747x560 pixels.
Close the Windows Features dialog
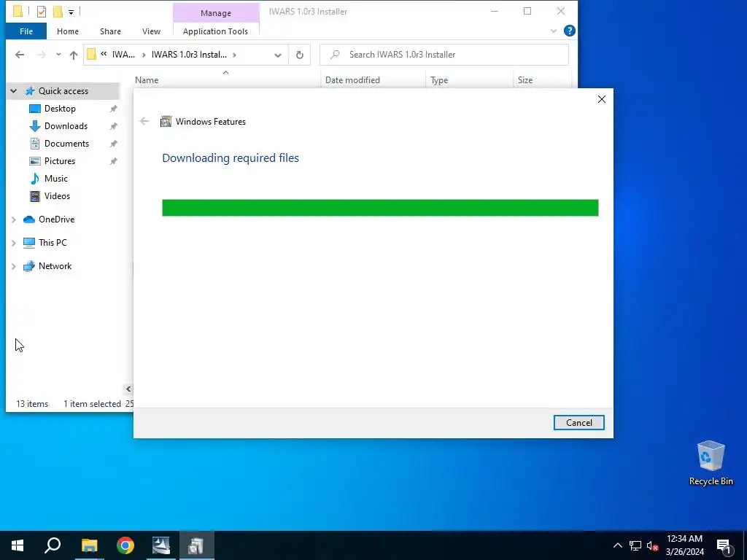[x=602, y=99]
